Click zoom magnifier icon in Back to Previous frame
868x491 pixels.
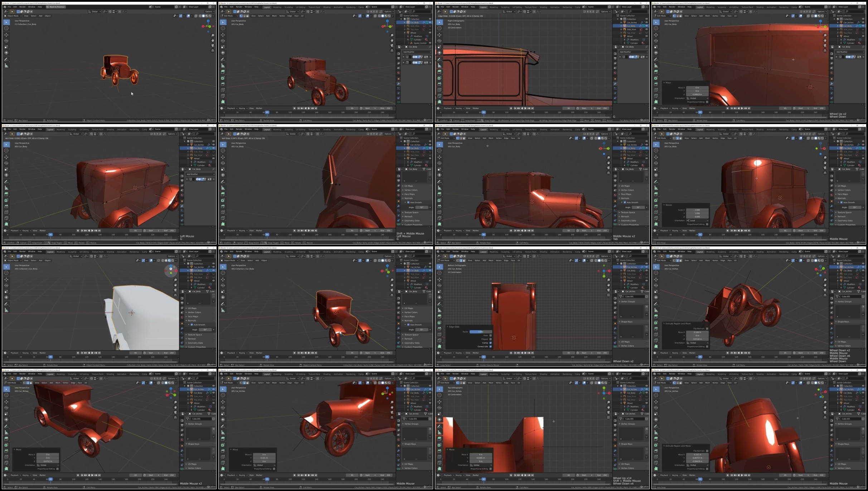tap(213, 35)
